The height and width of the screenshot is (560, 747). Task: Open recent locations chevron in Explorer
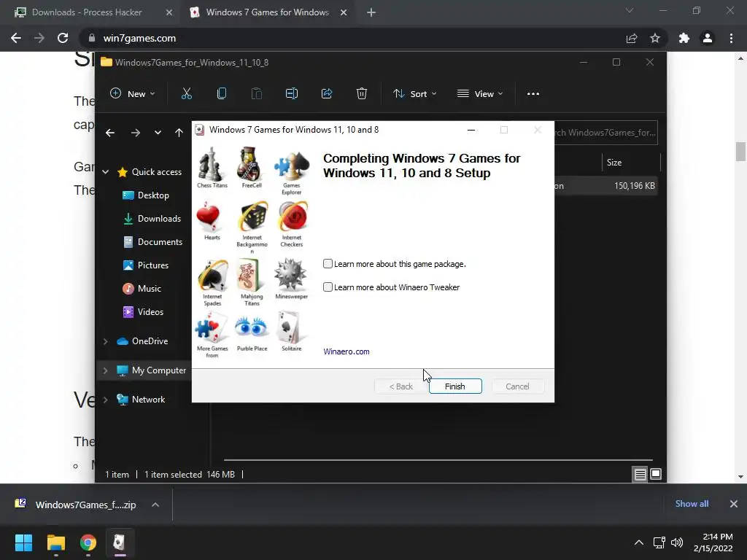click(158, 133)
